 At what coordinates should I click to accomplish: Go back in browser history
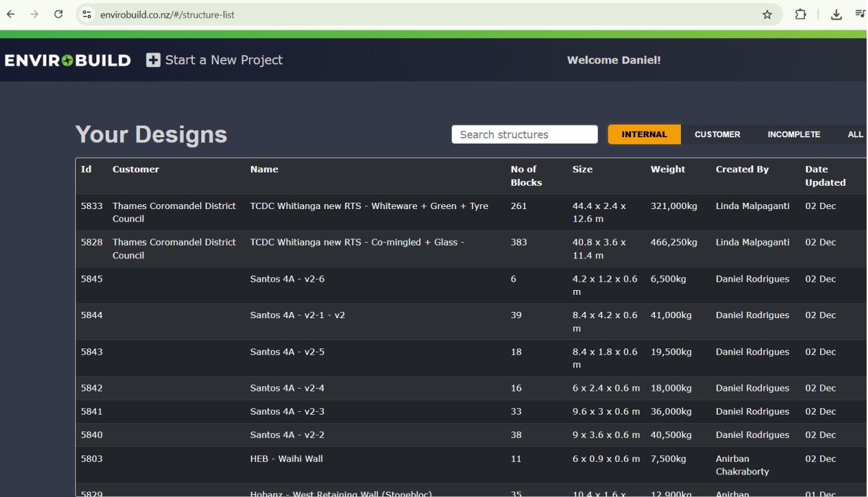click(11, 14)
